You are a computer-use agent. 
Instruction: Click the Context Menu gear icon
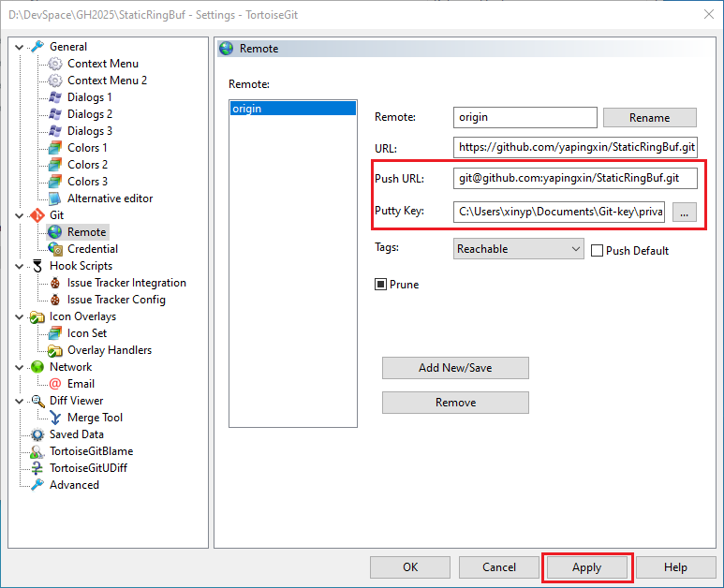click(55, 64)
